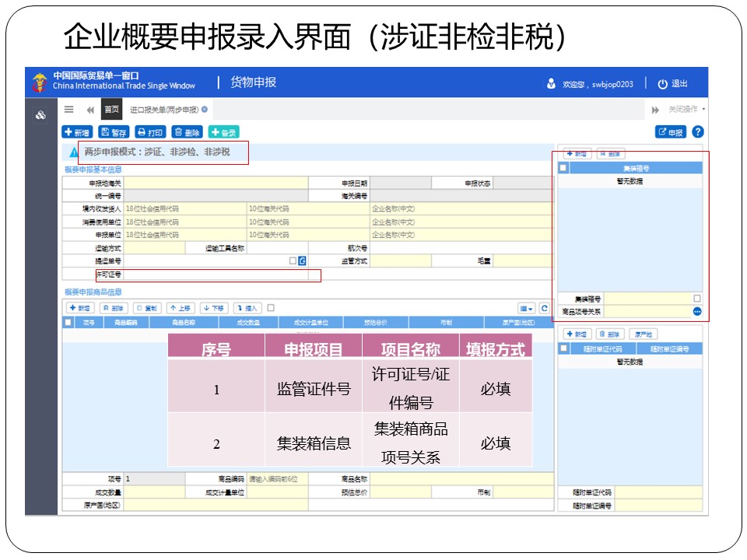Click the hamburger menu icon beside the tabs
Image resolution: width=747 pixels, height=560 pixels.
click(69, 110)
